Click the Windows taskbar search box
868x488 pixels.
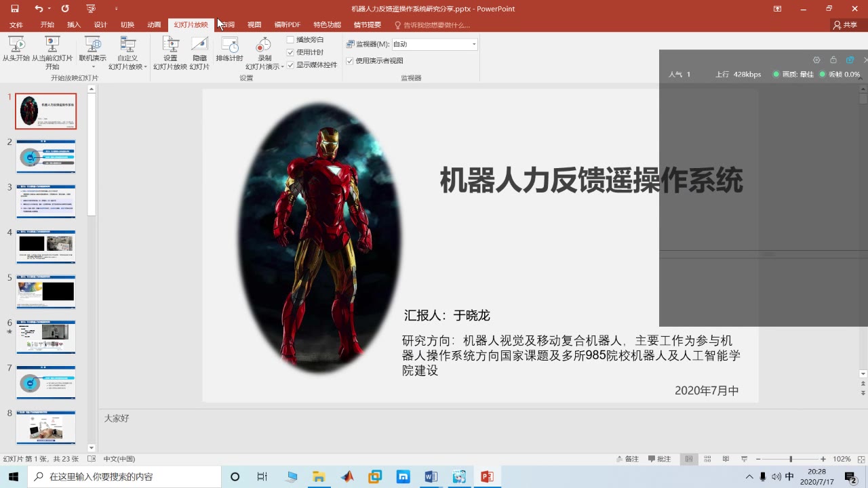click(x=124, y=476)
